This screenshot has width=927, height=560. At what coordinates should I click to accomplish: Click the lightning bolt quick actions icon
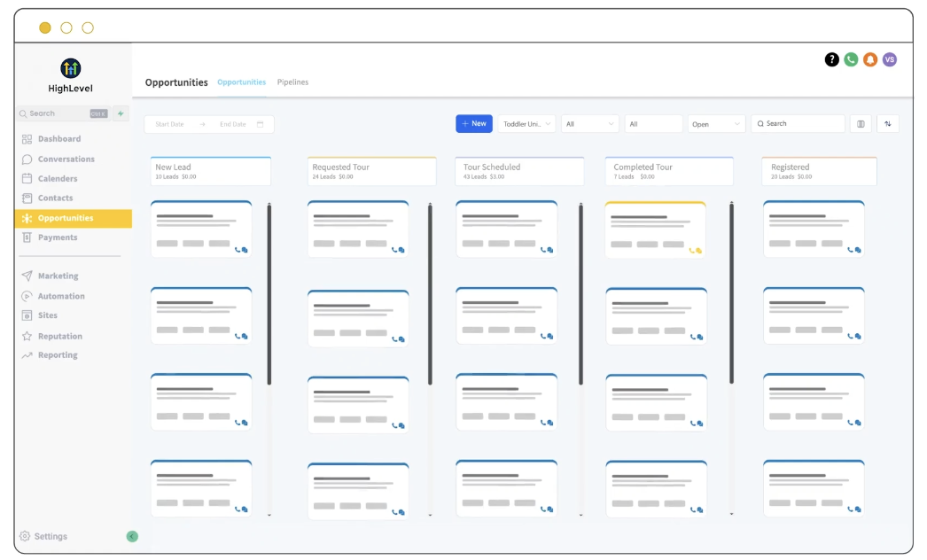[121, 113]
